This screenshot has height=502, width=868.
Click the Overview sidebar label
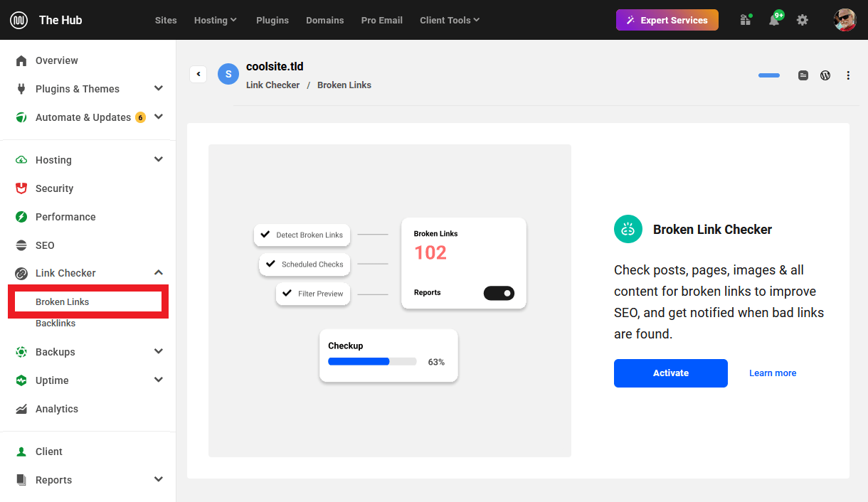57,60
